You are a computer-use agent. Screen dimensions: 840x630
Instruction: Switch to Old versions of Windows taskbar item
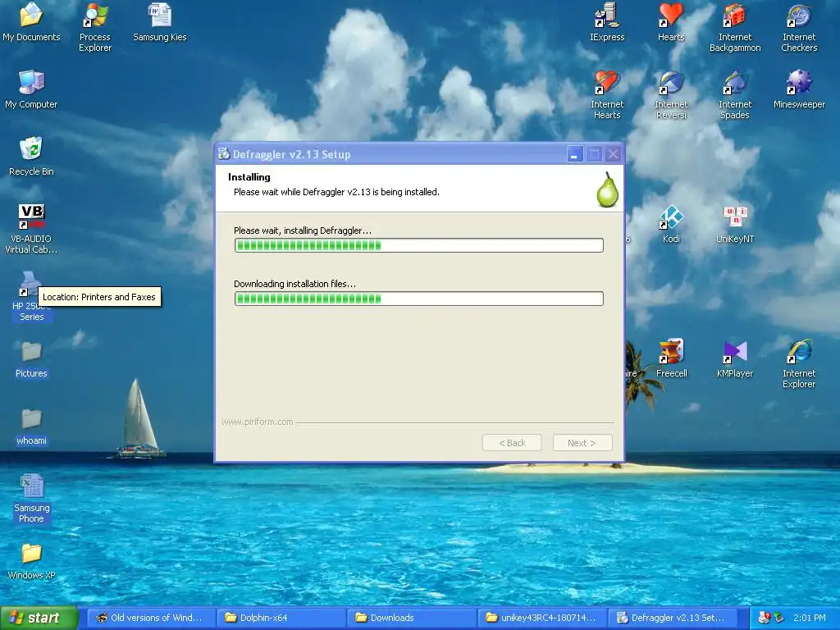point(151,618)
